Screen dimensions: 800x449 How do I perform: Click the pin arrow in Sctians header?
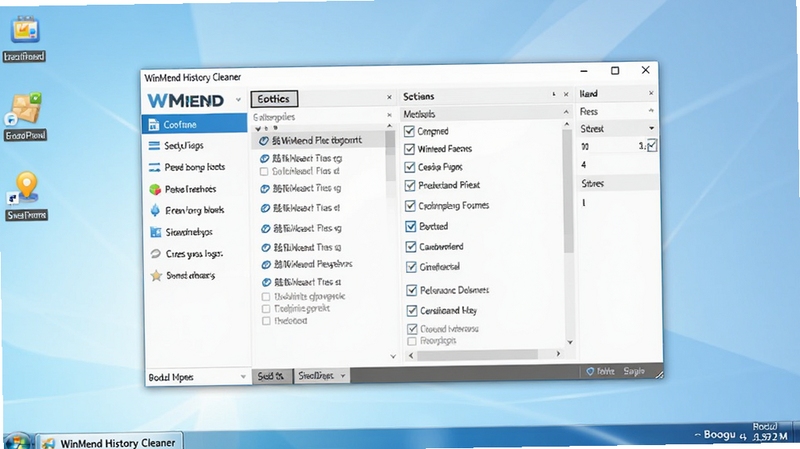pos(554,94)
